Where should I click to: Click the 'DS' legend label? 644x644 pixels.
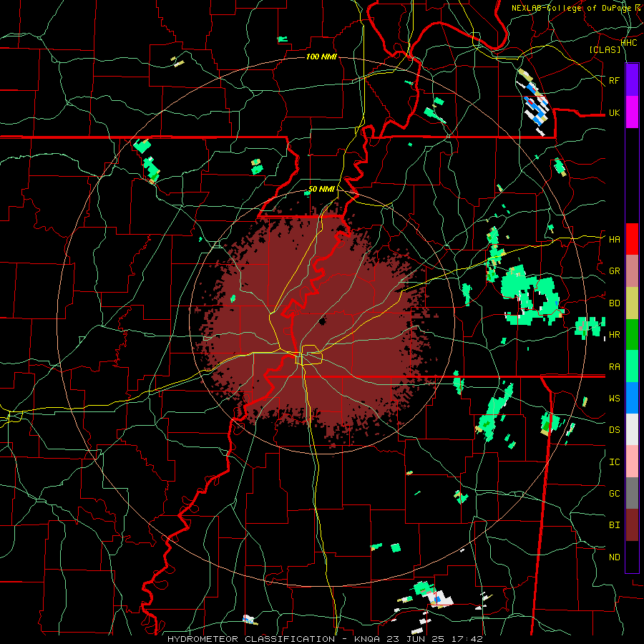614,430
